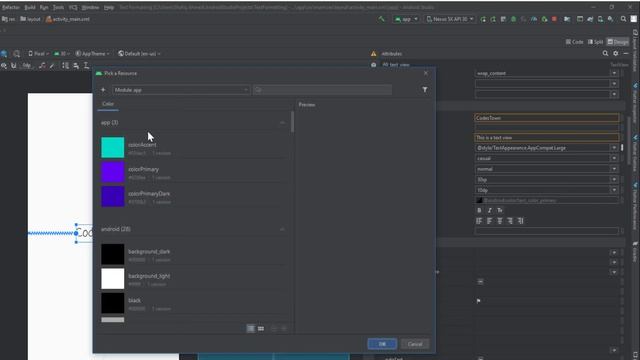Click the Infer Constraints wand icon
Viewport: 640px width, 360px height.
[x=52, y=65]
